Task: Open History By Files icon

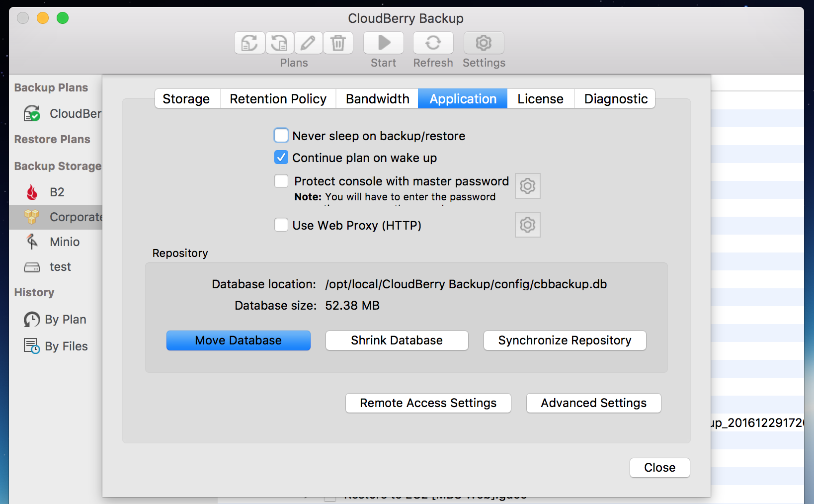Action: point(32,346)
